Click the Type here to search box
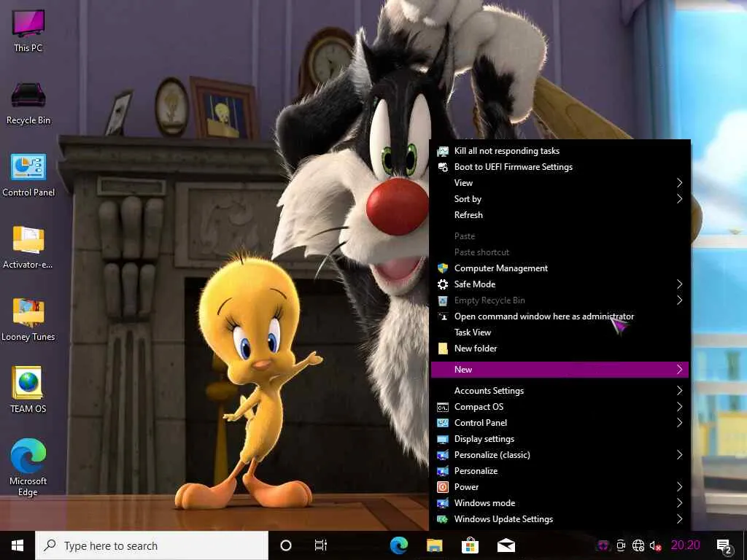 (x=152, y=545)
